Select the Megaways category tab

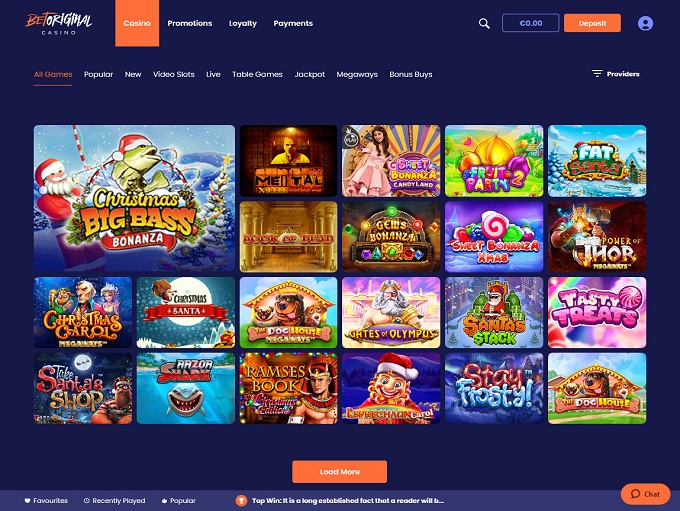[357, 74]
